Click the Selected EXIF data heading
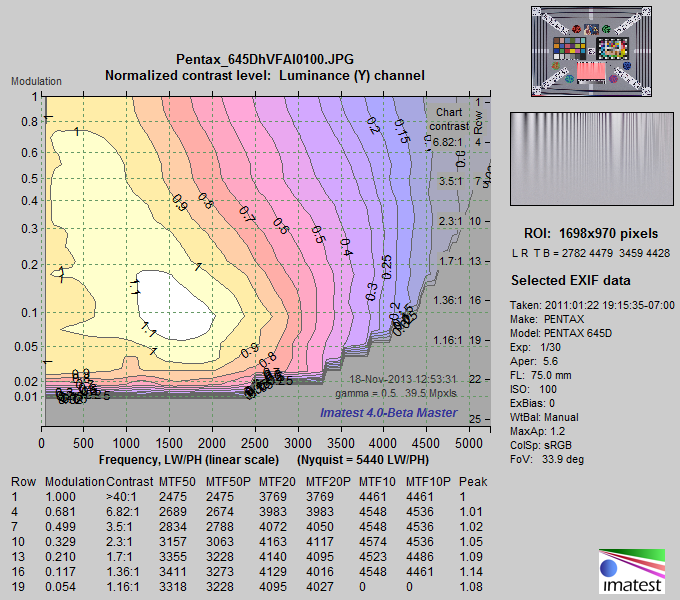 coord(570,280)
